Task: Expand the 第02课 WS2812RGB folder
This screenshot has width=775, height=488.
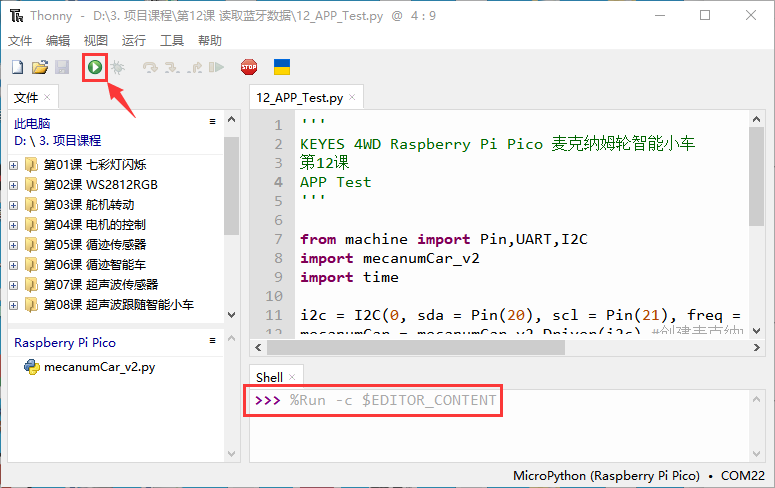Action: [x=14, y=185]
